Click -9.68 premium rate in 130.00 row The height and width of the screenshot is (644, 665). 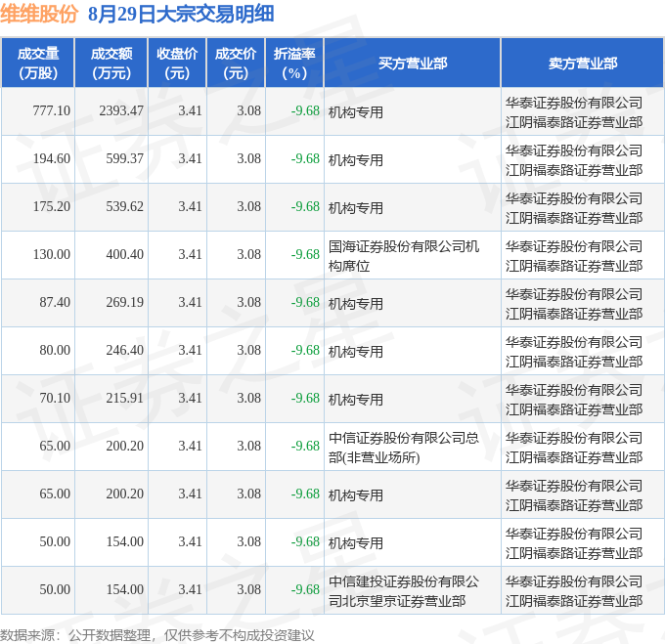305,255
